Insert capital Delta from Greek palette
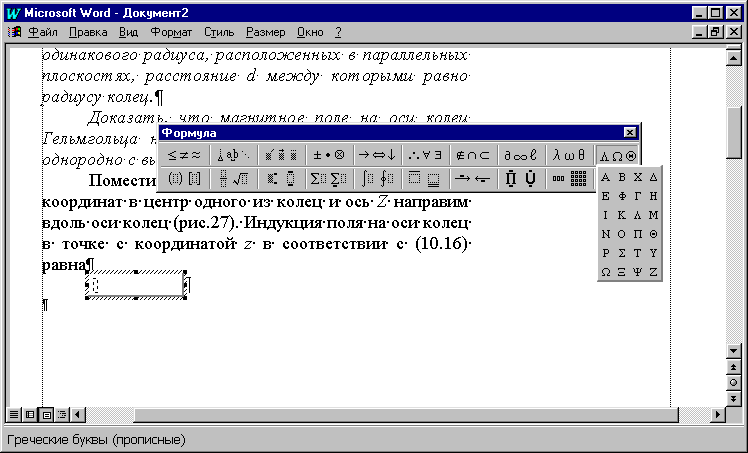Image resolution: width=748 pixels, height=453 pixels. [654, 177]
